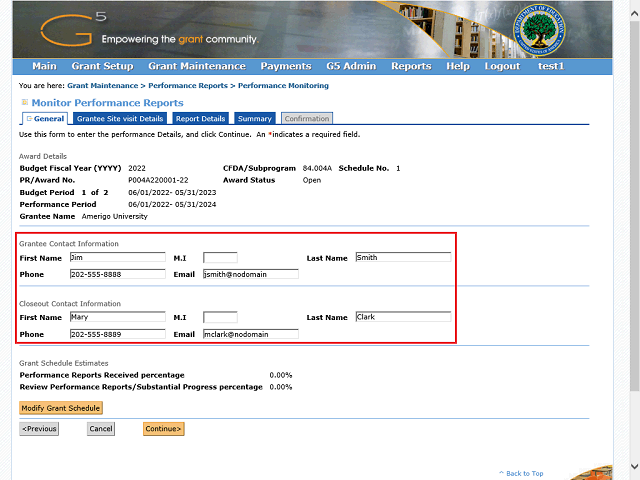Click the Grantee Phone field 202-555-8888
The image size is (640, 480).
pos(118,274)
